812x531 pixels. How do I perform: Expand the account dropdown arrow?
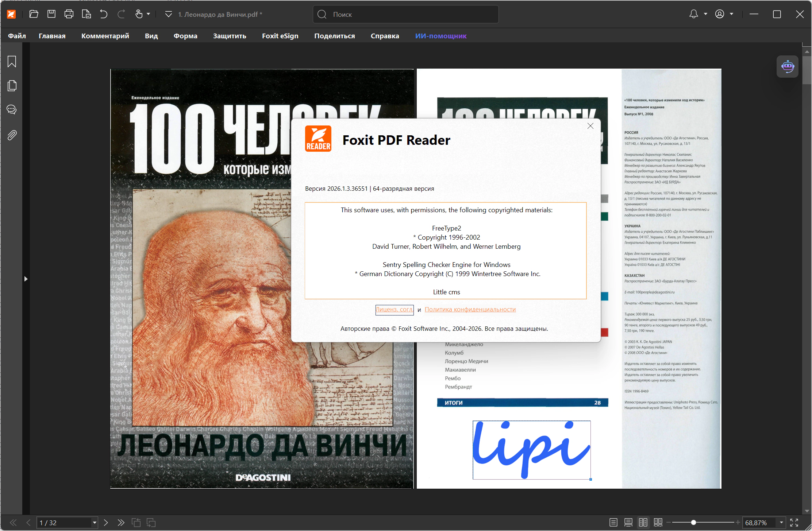click(731, 14)
